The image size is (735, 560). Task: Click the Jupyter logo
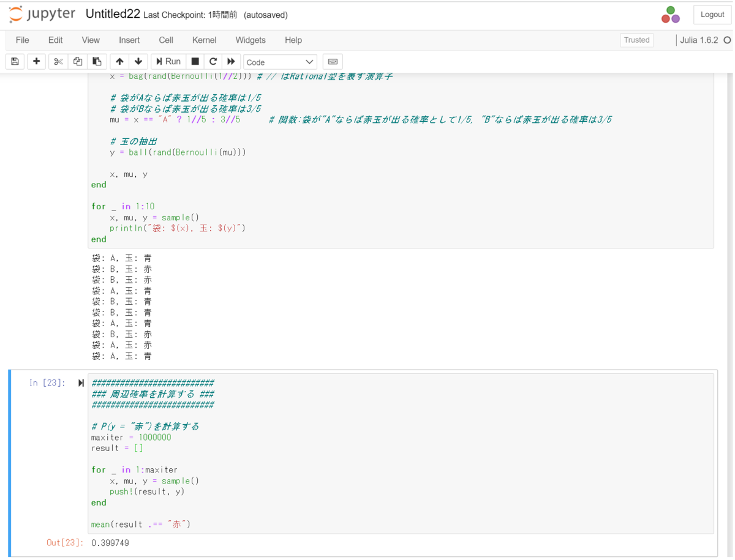tap(42, 14)
